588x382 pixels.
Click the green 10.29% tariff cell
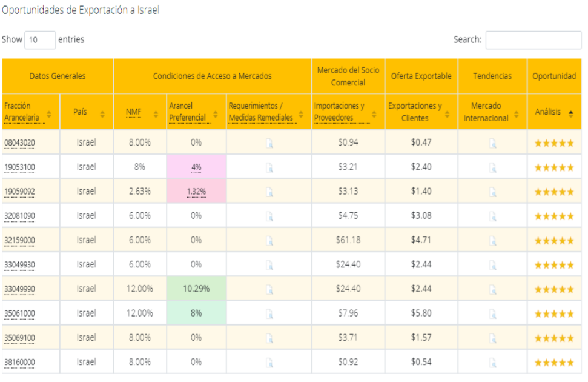coord(196,289)
